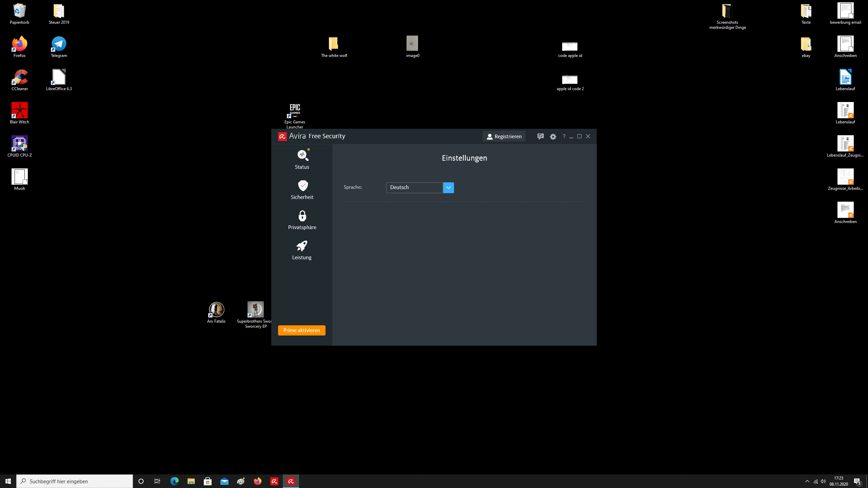868x488 pixels.
Task: Select the Arx Fatalis shortcut
Action: (216, 313)
